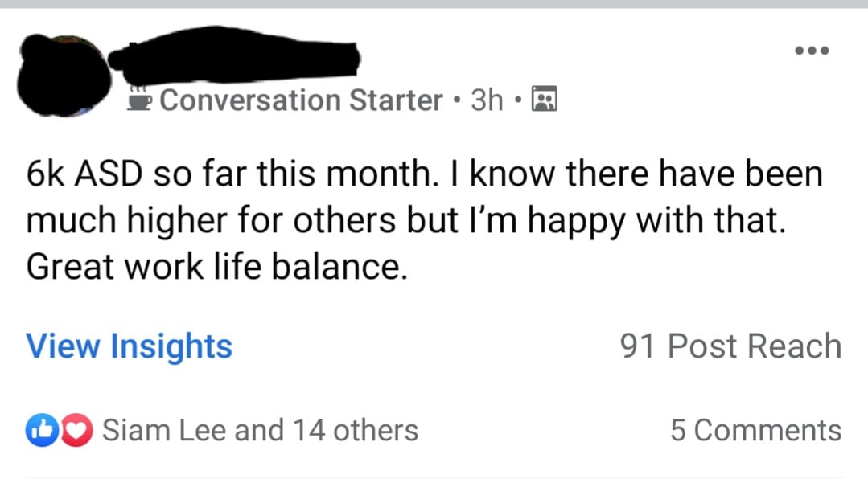Image resolution: width=868 pixels, height=487 pixels.
Task: Click the "Great work life balance." sentence
Action: pyautogui.click(x=213, y=267)
